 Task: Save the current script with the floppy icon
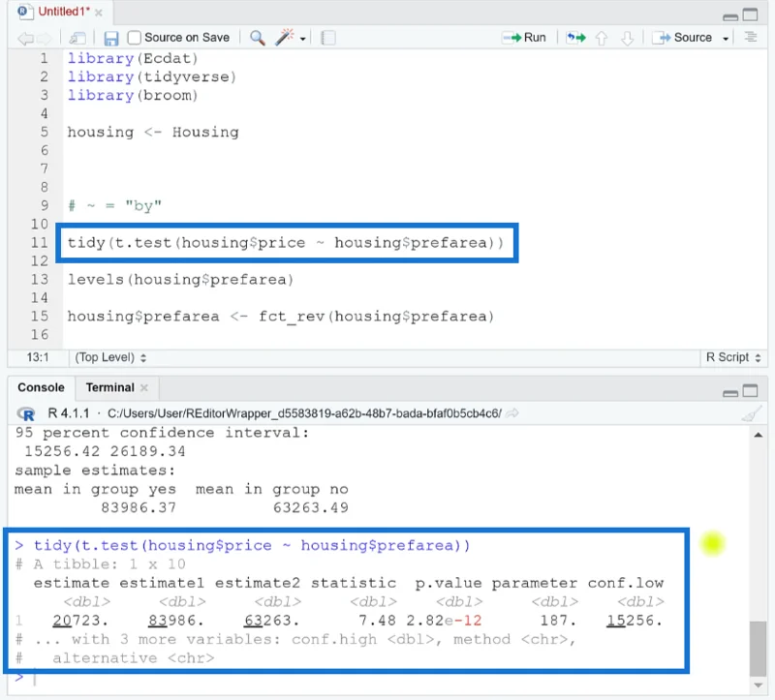tap(111, 38)
